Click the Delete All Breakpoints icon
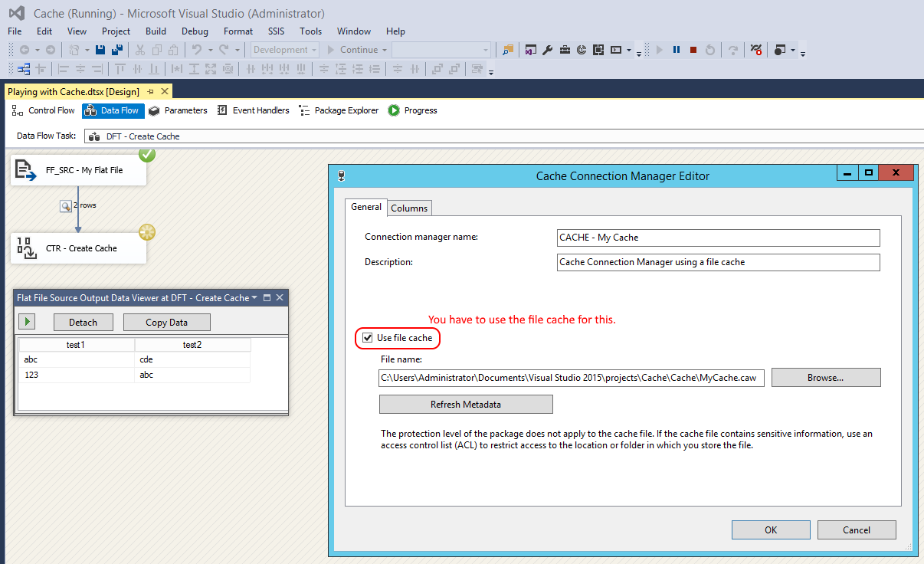This screenshot has width=924, height=564. (756, 50)
